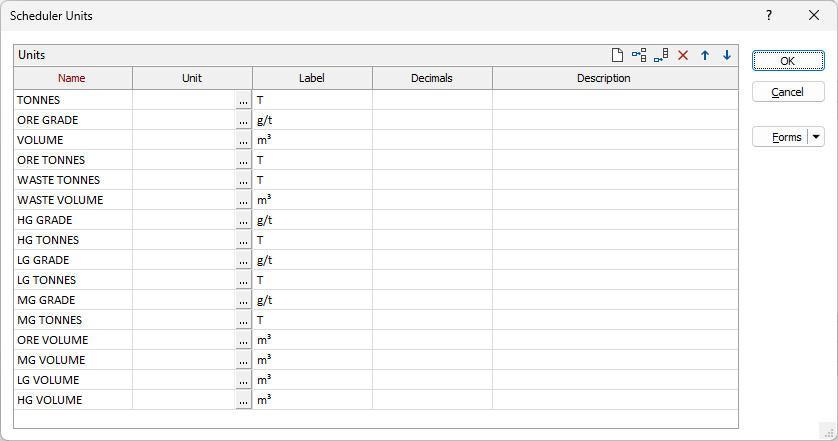Click the Decimals cell of ORE GRADE row
The image size is (838, 441).
[x=432, y=120]
